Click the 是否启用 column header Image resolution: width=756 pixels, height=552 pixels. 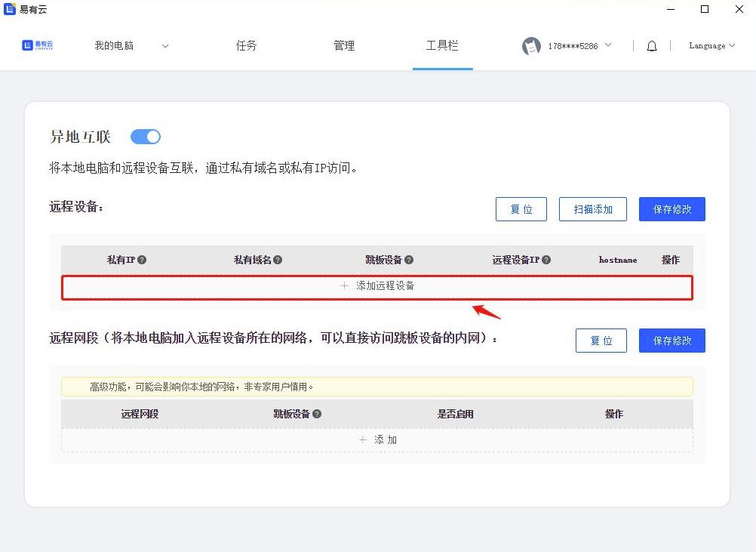click(455, 414)
